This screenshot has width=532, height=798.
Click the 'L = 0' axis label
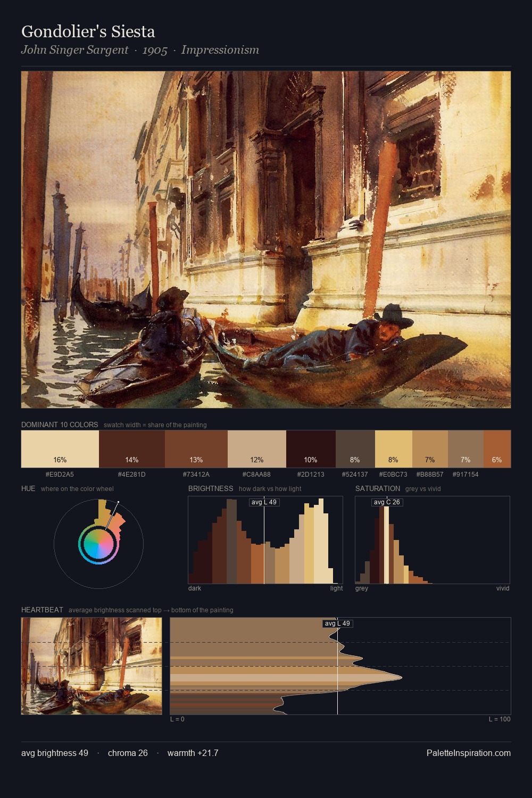177,719
